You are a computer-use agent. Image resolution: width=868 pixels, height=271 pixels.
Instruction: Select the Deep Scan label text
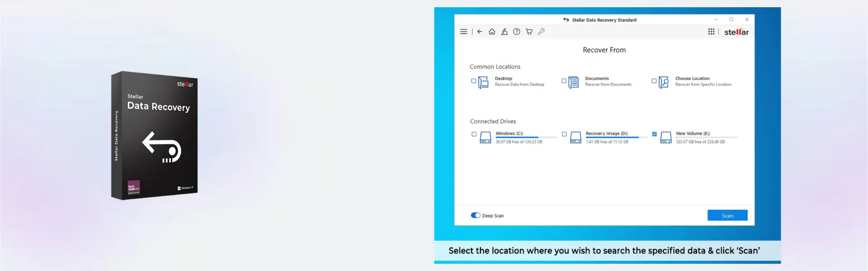coord(493,216)
